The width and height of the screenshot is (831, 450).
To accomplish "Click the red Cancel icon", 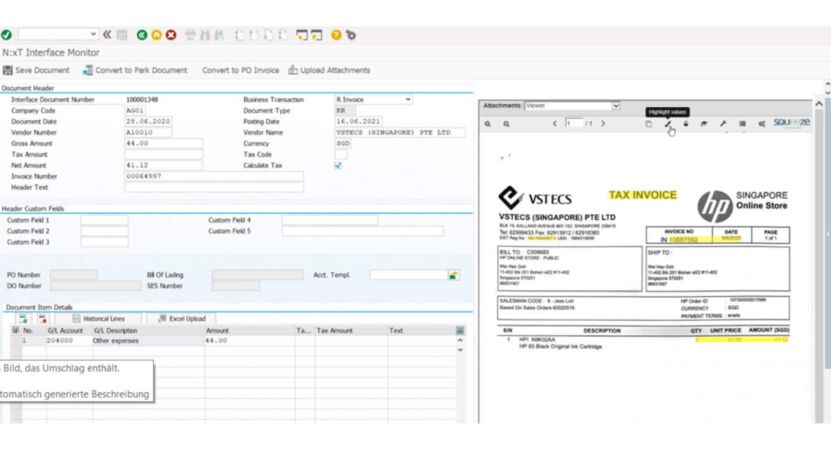I will coord(171,35).
